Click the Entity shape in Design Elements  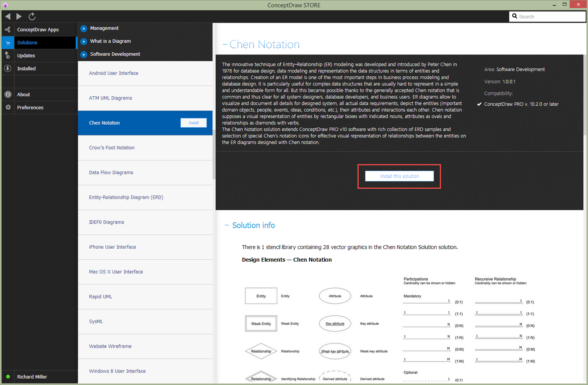point(261,296)
